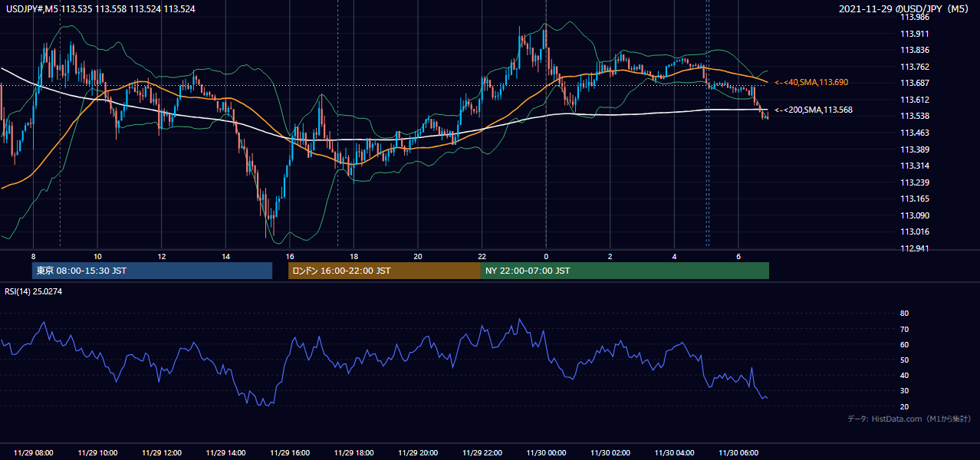Click the ロンドン 16:00-22:00 JST session bar
The height and width of the screenshot is (460, 980).
[384, 271]
